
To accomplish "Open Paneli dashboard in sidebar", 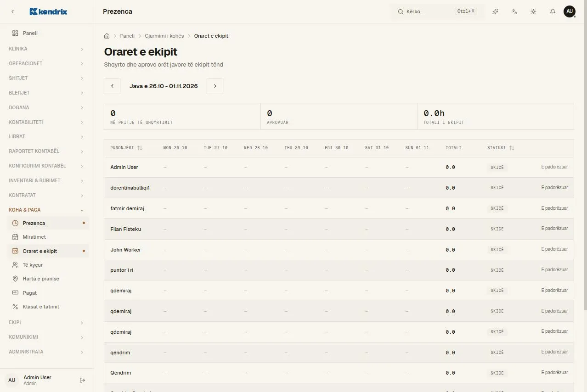I will click(47, 33).
